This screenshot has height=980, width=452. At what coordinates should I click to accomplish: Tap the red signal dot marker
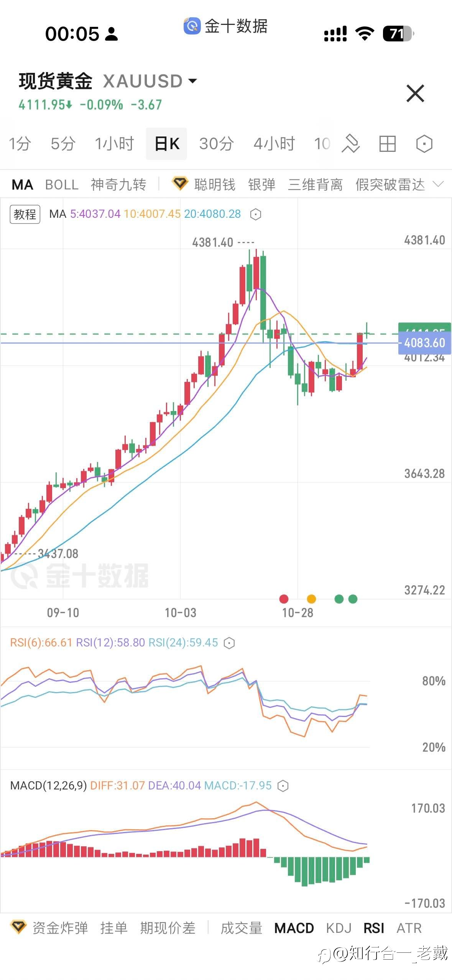pyautogui.click(x=284, y=599)
